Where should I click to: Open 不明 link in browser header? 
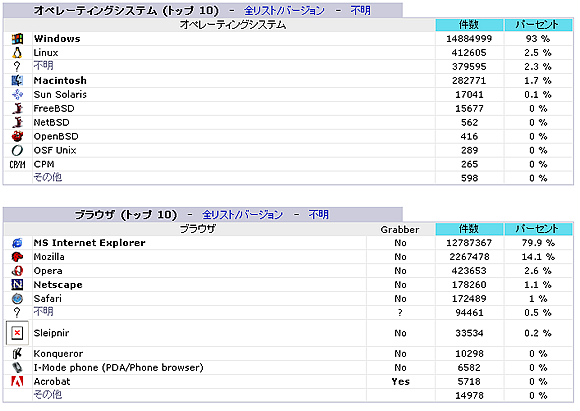(318, 215)
